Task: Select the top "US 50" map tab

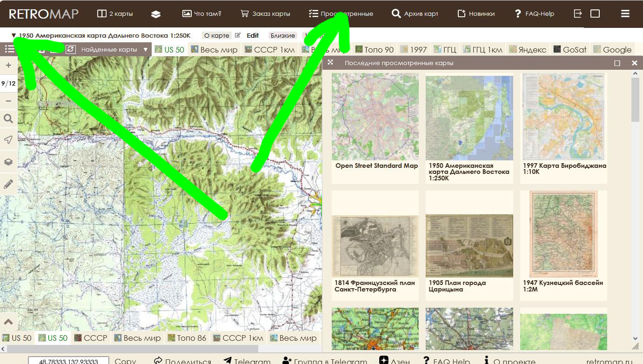Action: click(170, 50)
